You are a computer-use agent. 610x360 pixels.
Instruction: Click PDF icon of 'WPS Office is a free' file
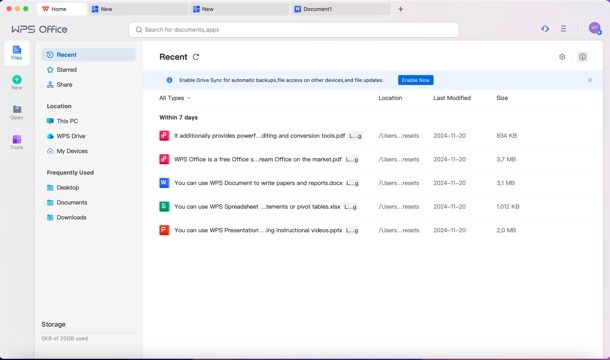click(164, 159)
